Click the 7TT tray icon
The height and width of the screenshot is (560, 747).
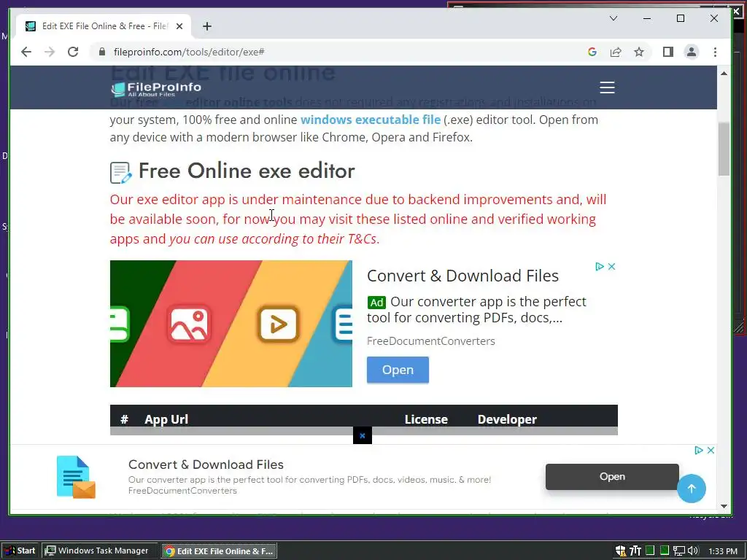(635, 551)
